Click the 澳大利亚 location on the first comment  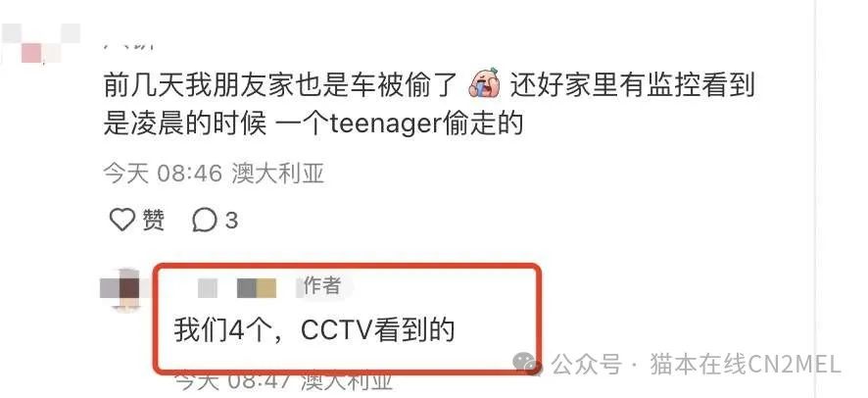click(278, 174)
